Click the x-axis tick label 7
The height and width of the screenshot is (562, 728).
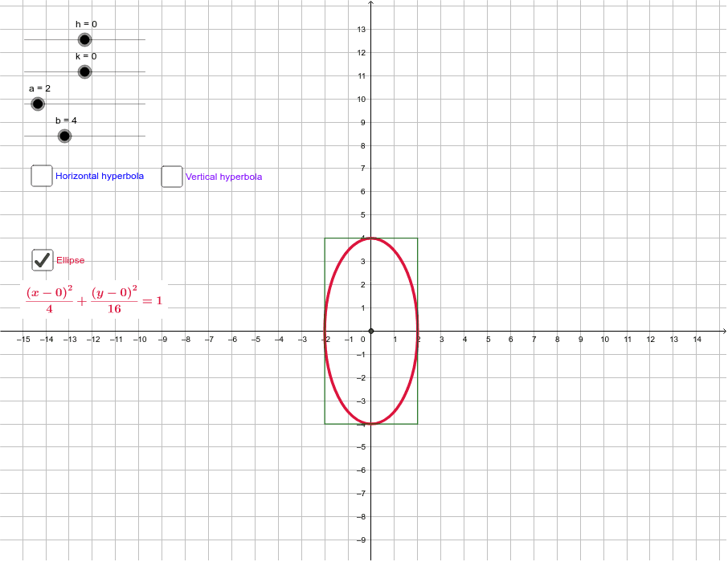pyautogui.click(x=534, y=340)
